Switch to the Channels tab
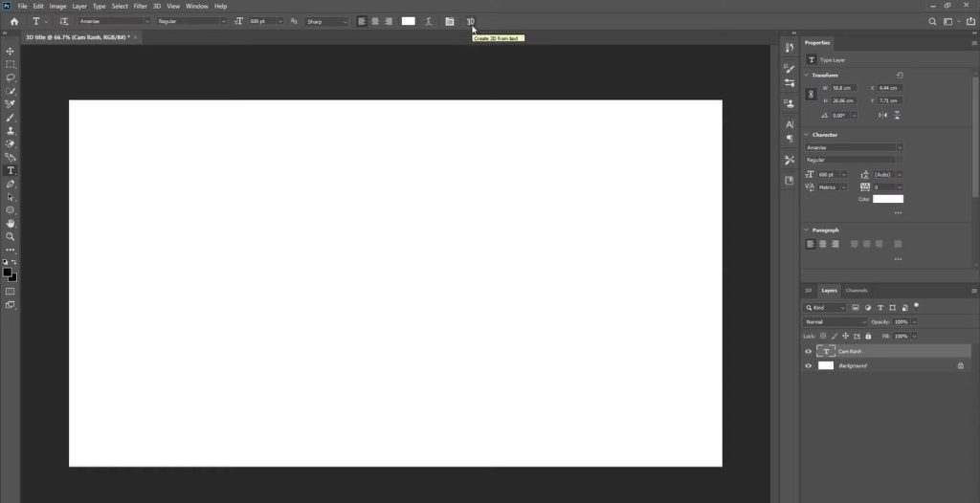Screen dimensions: 980x503 (x=857, y=291)
